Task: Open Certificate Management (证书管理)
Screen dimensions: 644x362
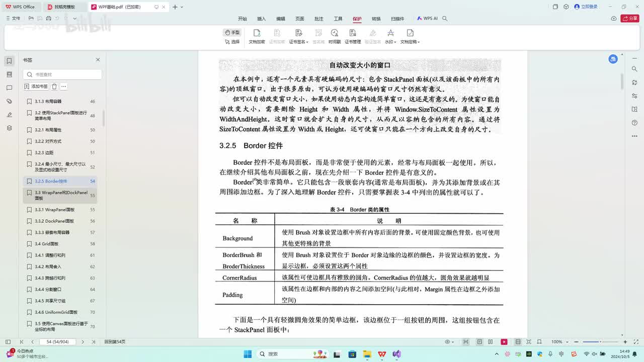Action: click(353, 37)
